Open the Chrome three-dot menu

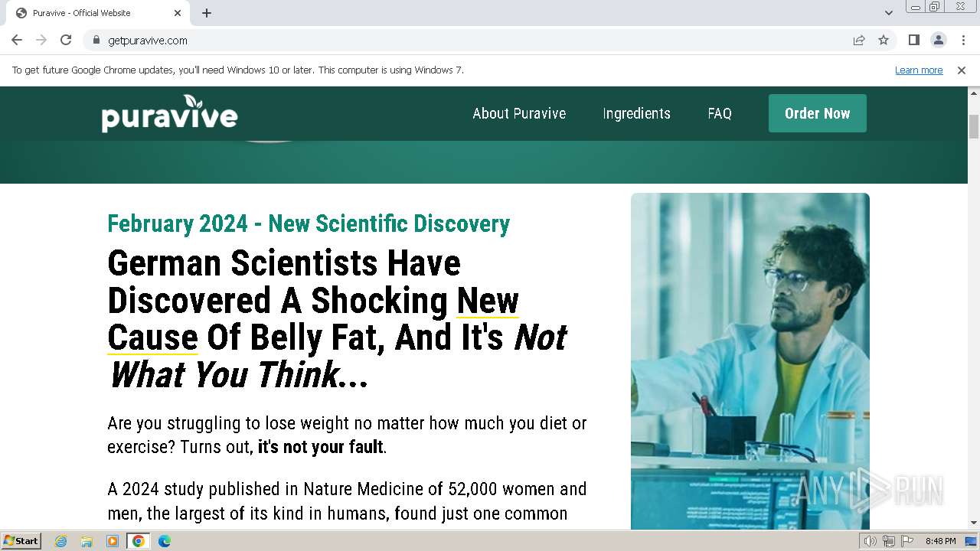pyautogui.click(x=963, y=41)
